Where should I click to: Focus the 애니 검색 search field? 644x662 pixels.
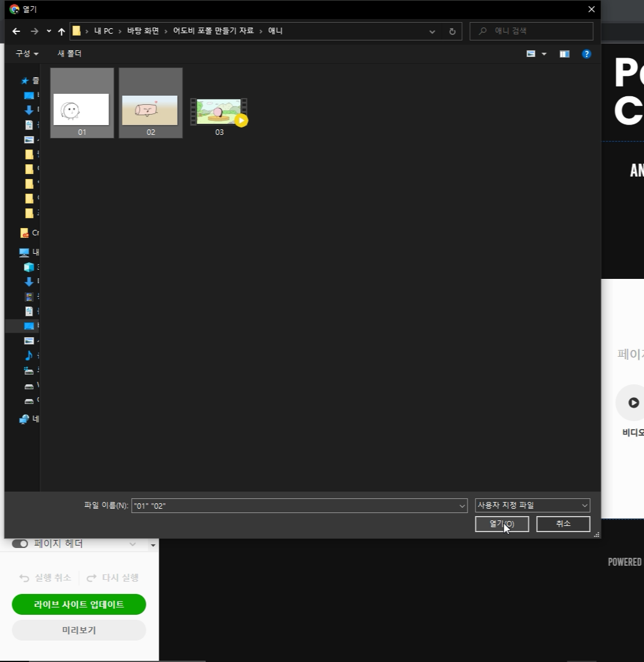(x=531, y=31)
